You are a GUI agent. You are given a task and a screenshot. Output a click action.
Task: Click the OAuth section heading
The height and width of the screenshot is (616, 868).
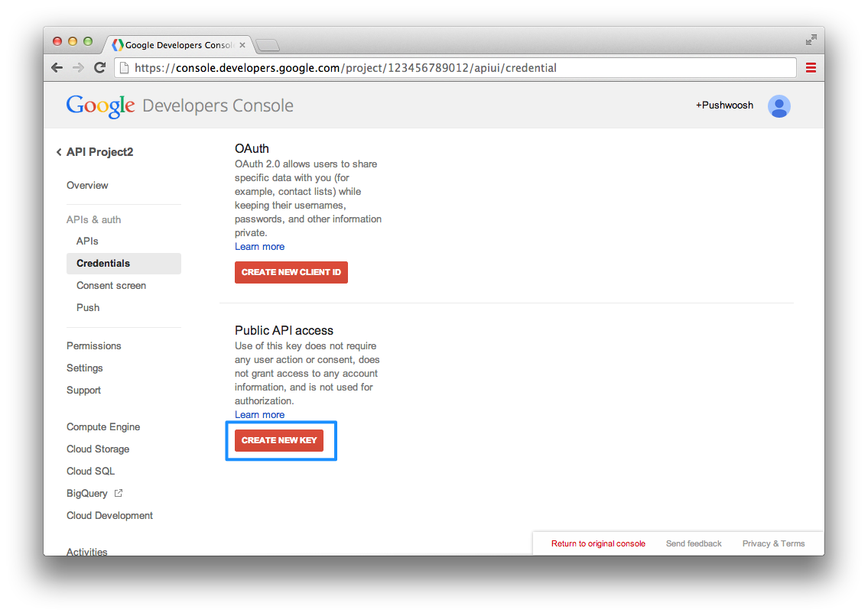tap(252, 148)
